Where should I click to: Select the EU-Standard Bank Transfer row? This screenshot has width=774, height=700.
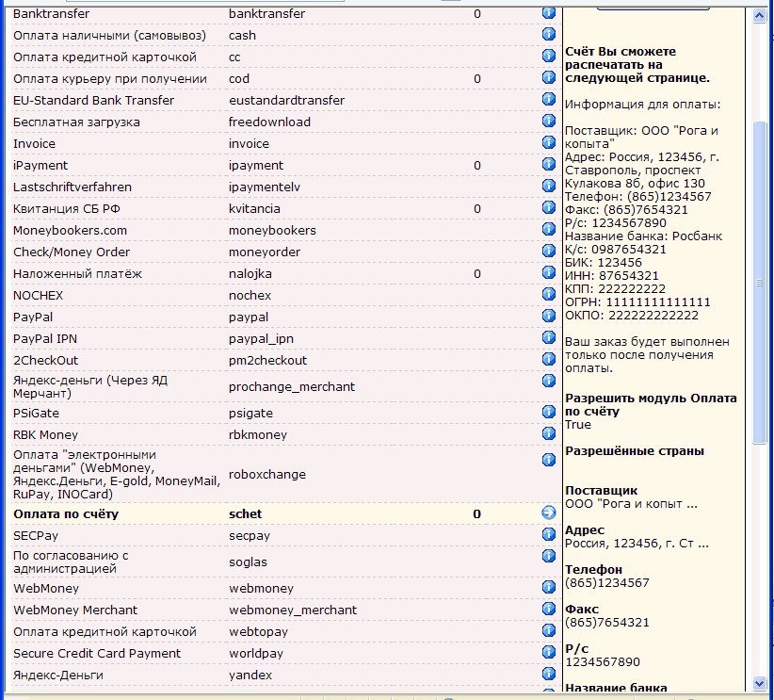click(x=286, y=101)
